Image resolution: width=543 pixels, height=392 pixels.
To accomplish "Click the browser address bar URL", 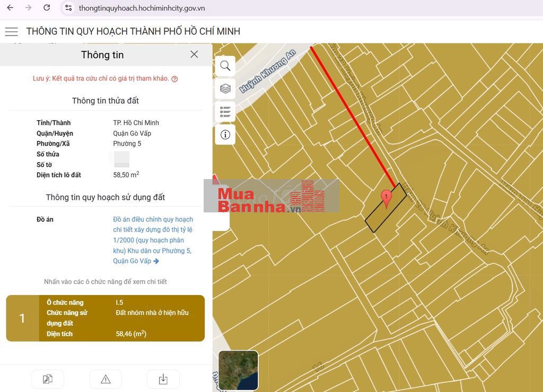I will 142,8.
